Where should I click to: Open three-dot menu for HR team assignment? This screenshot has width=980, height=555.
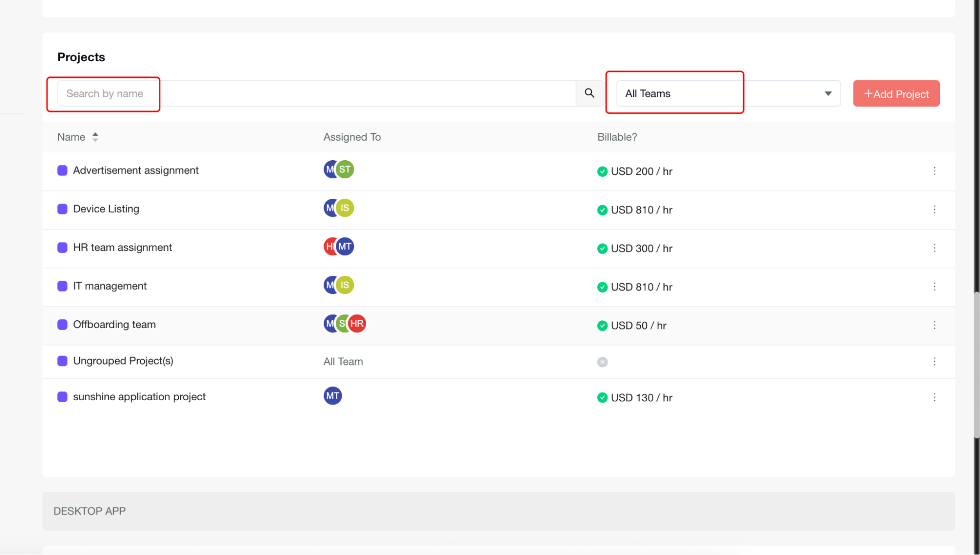coord(934,248)
